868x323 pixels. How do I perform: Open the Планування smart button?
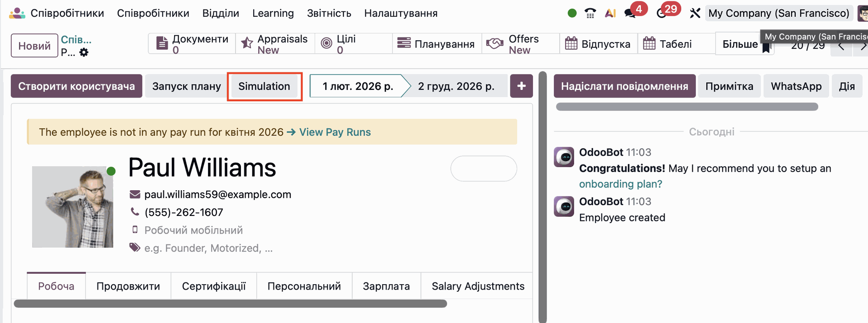coord(437,44)
